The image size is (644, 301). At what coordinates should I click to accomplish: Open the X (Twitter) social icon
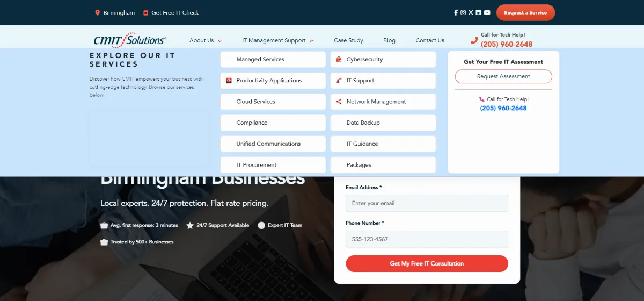(x=471, y=12)
